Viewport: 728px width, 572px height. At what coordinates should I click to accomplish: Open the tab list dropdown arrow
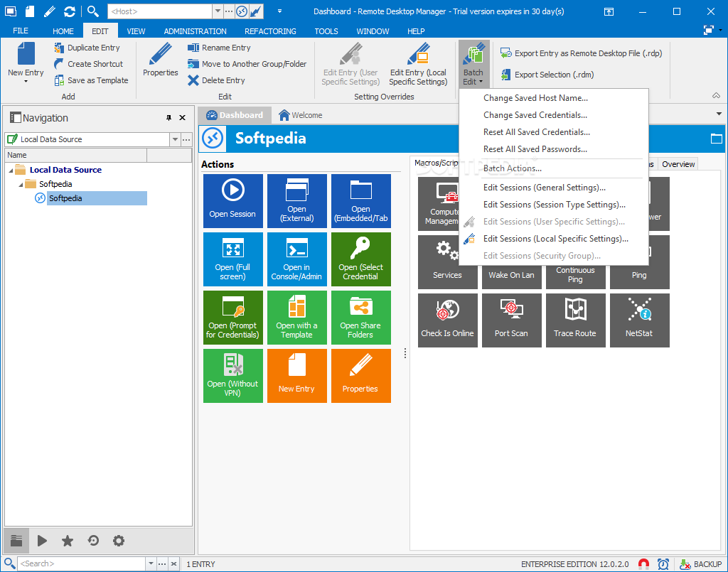[x=719, y=114]
